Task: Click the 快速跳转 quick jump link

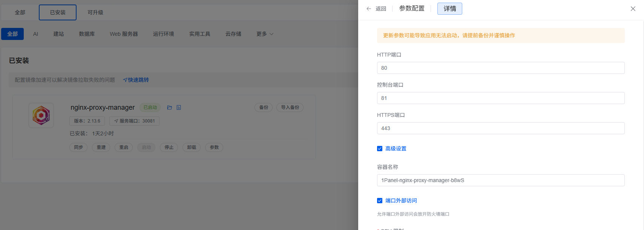Action: point(136,80)
